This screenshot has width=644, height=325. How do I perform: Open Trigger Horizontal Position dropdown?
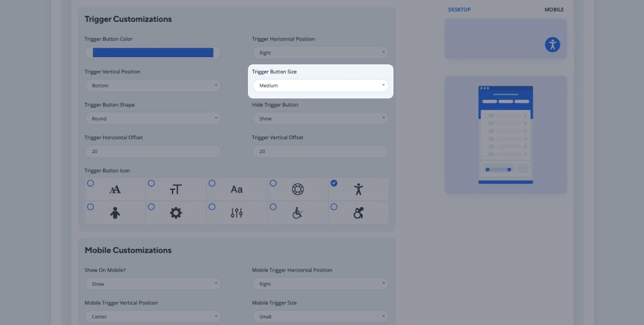click(320, 53)
